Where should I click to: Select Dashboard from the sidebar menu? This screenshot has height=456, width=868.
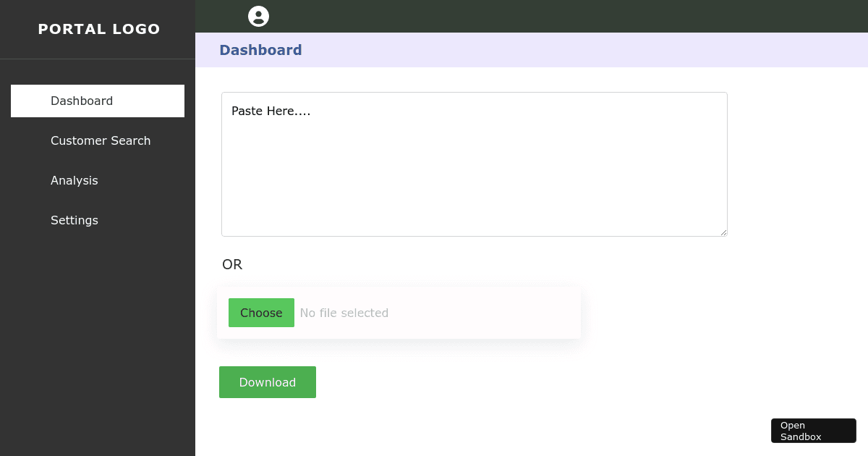point(81,101)
